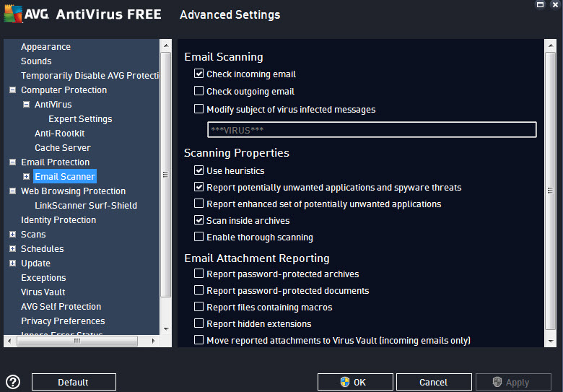563x392 pixels.
Task: Expand the Scans tree node
Action: 12,235
